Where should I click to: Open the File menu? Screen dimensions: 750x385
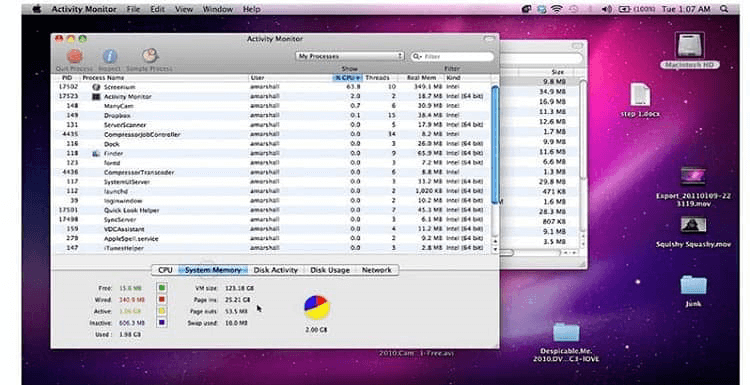tap(133, 9)
